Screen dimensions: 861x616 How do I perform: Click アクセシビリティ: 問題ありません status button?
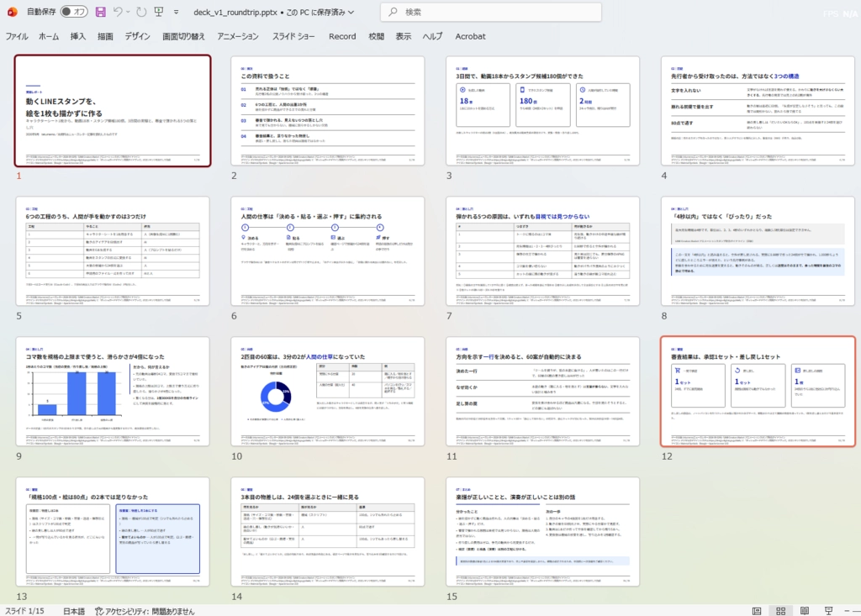[x=145, y=611]
